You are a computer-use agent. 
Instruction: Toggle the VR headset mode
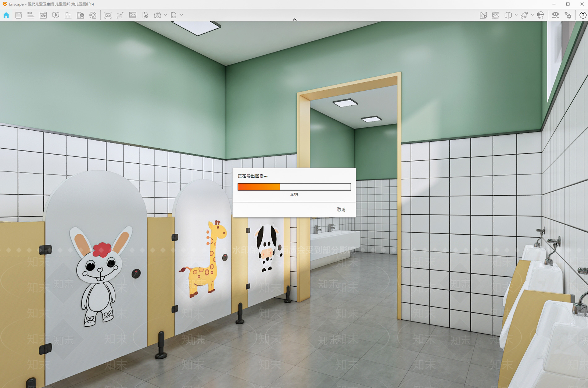click(540, 15)
